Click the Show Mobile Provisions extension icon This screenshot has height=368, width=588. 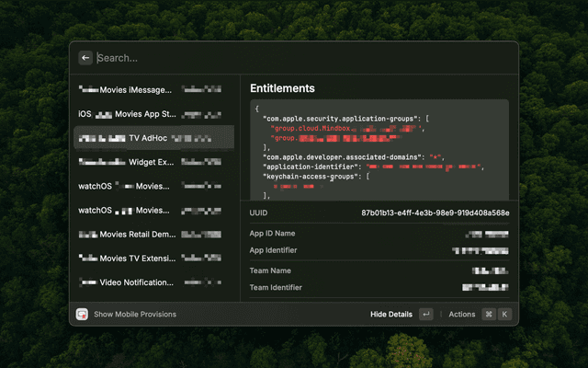(83, 314)
